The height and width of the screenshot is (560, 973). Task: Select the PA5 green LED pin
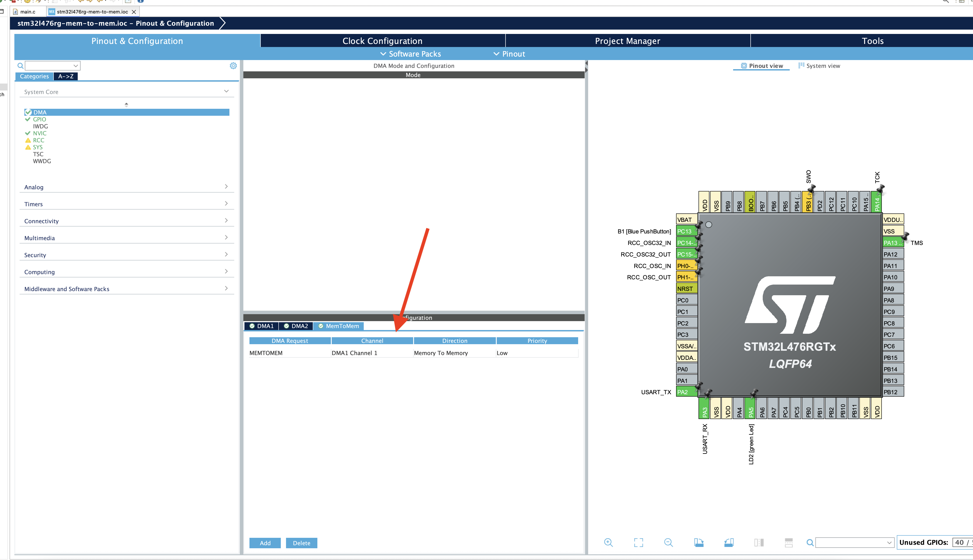(750, 408)
